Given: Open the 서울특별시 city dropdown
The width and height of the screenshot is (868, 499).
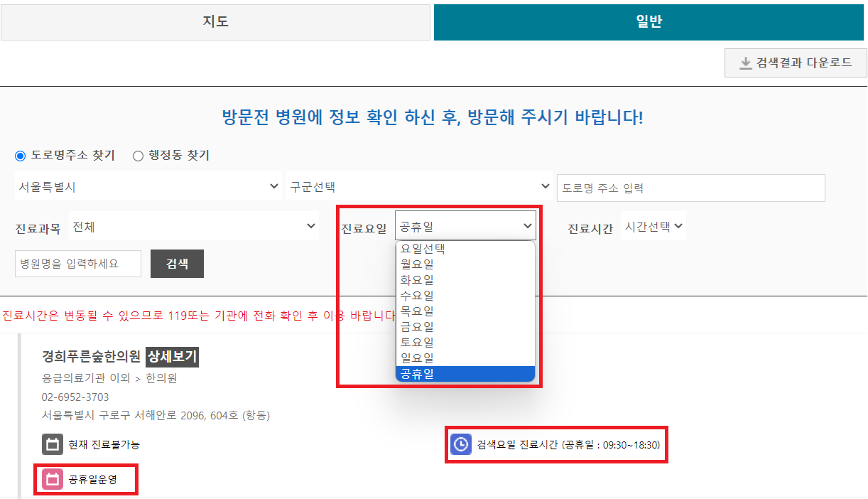Looking at the screenshot, I should coord(149,187).
